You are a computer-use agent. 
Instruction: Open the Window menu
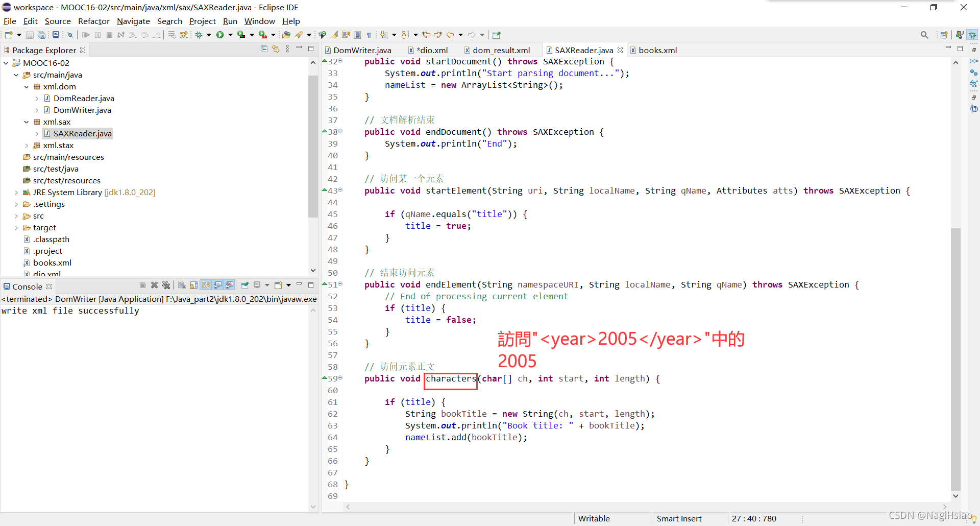point(259,21)
